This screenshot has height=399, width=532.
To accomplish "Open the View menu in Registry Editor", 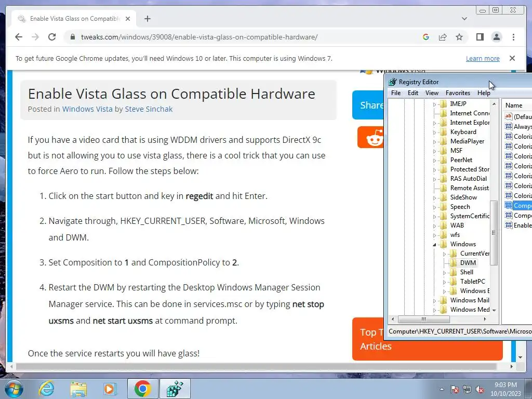I will point(432,93).
